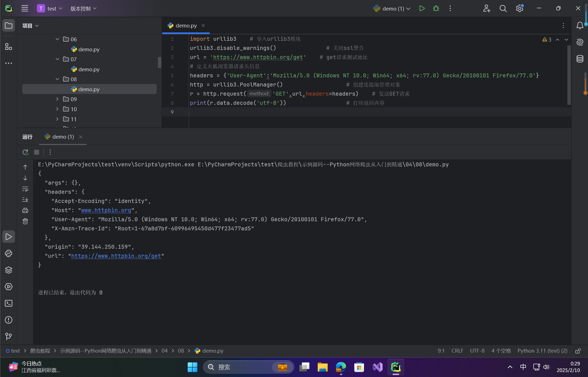Viewport: 588px width, 377px height.
Task: Open the Python Packages layers icon
Action: pyautogui.click(x=9, y=270)
